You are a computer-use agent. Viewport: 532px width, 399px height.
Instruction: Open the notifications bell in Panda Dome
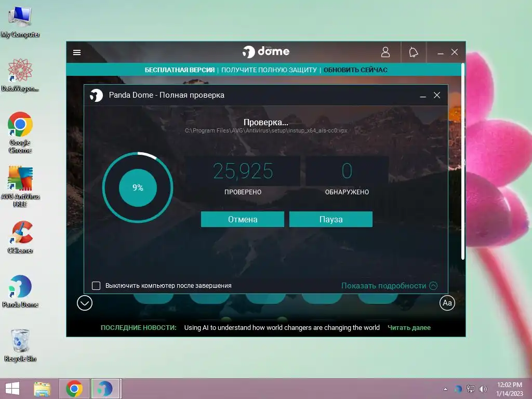click(x=413, y=52)
